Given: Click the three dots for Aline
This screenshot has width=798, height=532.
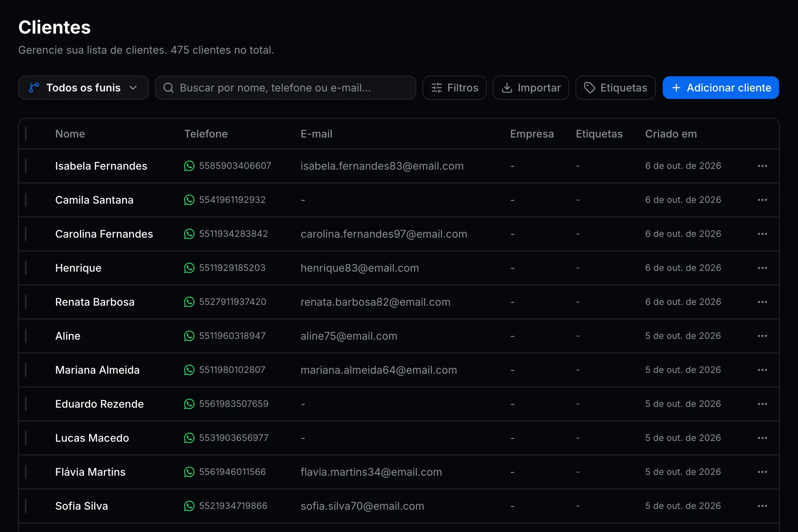Looking at the screenshot, I should [762, 336].
